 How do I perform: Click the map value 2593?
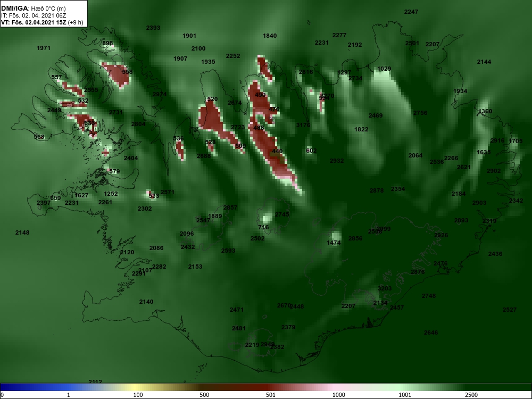point(228,251)
